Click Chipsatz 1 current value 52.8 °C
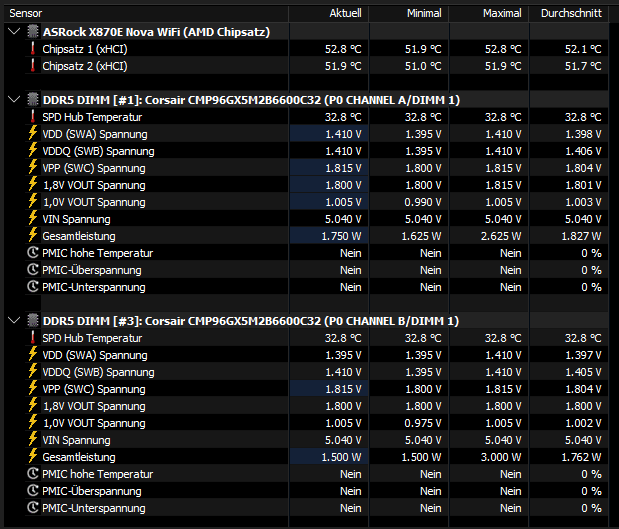 click(x=343, y=49)
